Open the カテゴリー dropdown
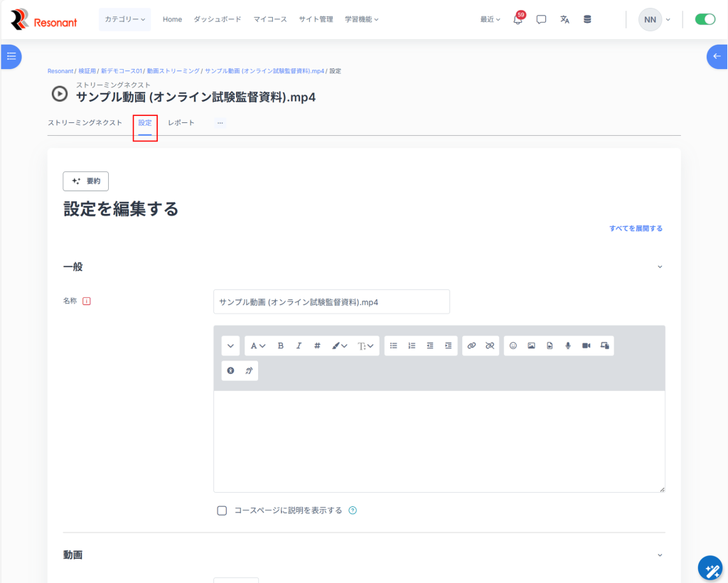Screen dimensions: 728x583 click(x=124, y=19)
